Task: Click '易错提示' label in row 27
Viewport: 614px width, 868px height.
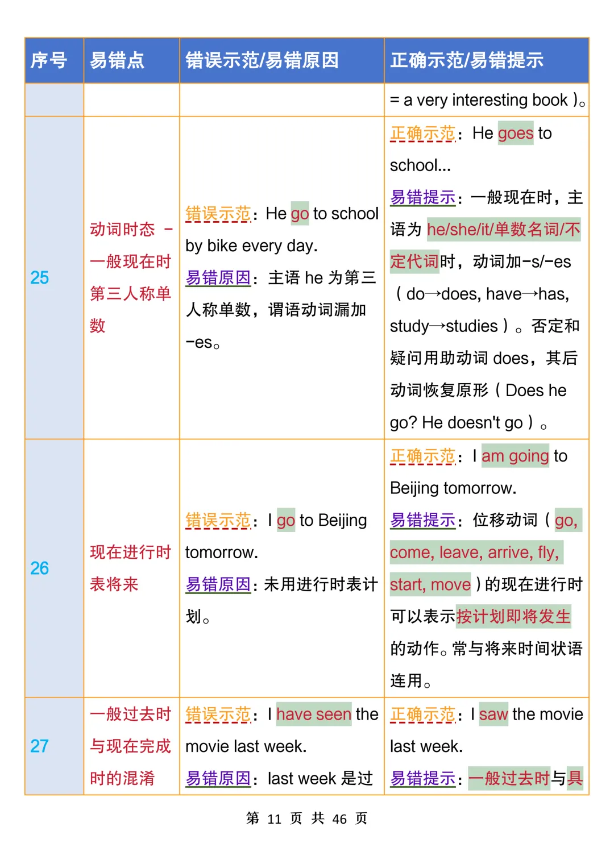Action: pos(423,778)
